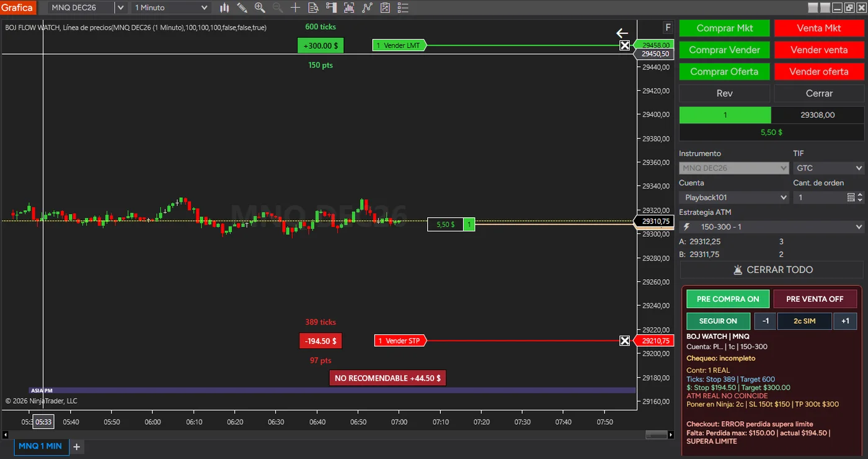The height and width of the screenshot is (459, 868).
Task: Select the Vender LMT order label
Action: point(399,45)
